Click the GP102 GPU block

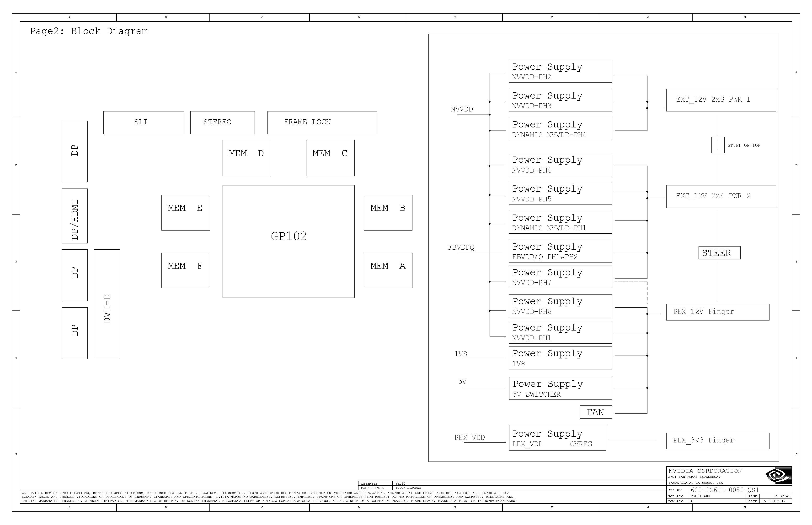click(288, 241)
